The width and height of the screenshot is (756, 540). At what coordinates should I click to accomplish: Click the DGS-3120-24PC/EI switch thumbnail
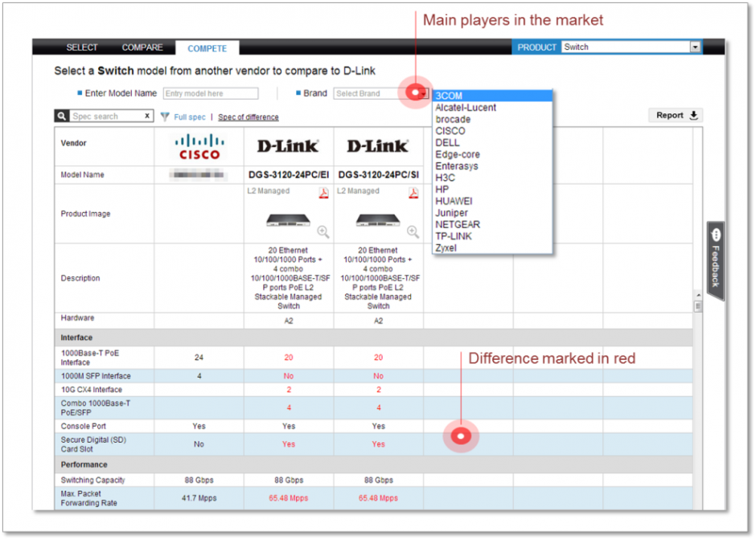point(288,221)
